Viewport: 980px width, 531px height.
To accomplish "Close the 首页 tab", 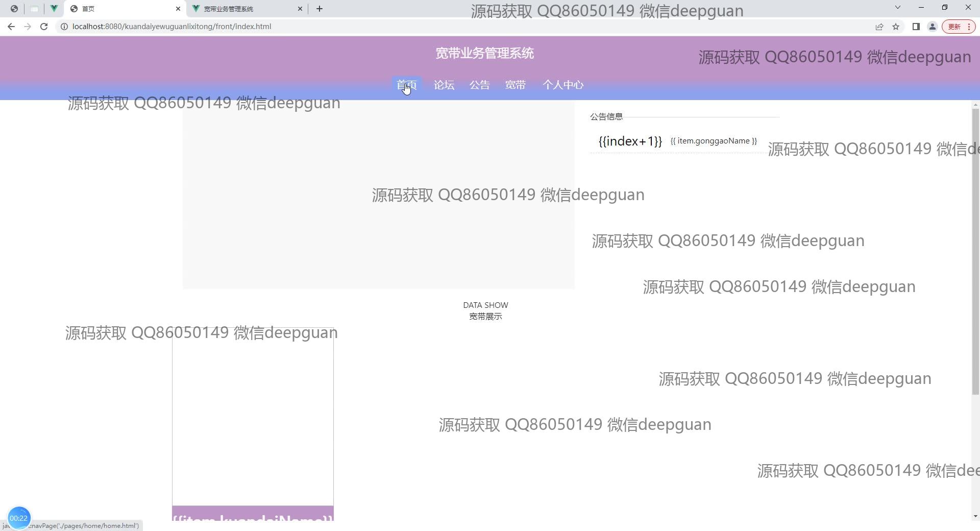I will pos(178,9).
